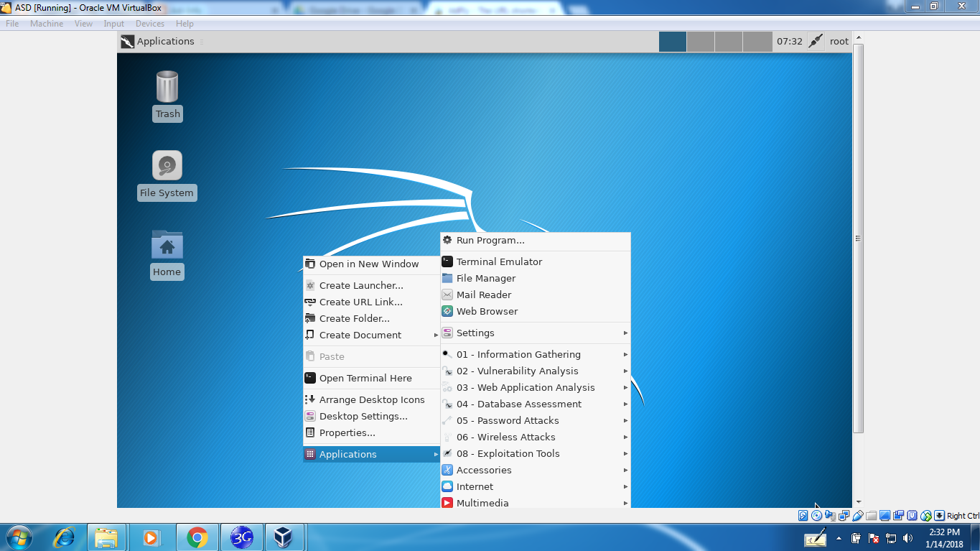
Task: Click the shared folders icon in VirtualBox status bar
Action: [871, 515]
